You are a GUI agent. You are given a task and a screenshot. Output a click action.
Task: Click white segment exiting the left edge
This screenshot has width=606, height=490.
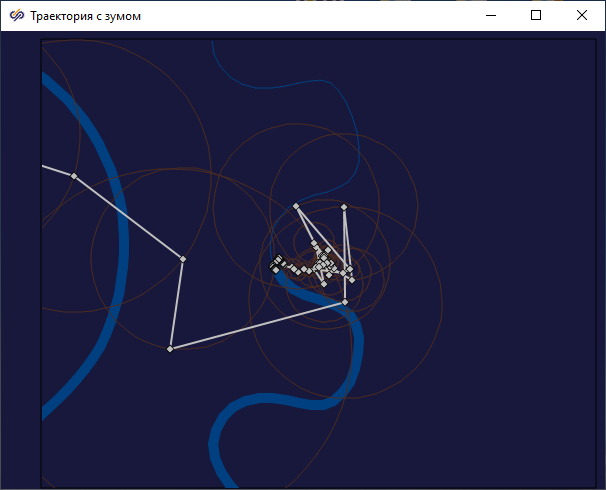(x=57, y=171)
